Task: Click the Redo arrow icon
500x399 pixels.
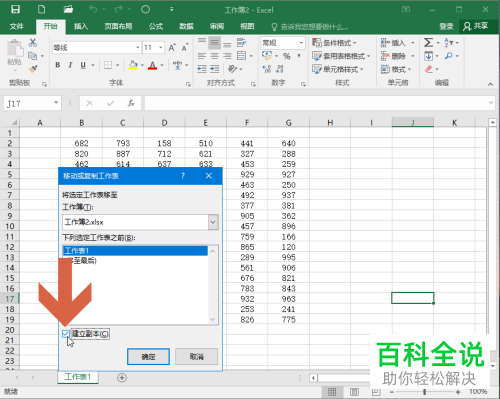Action: pos(118,9)
